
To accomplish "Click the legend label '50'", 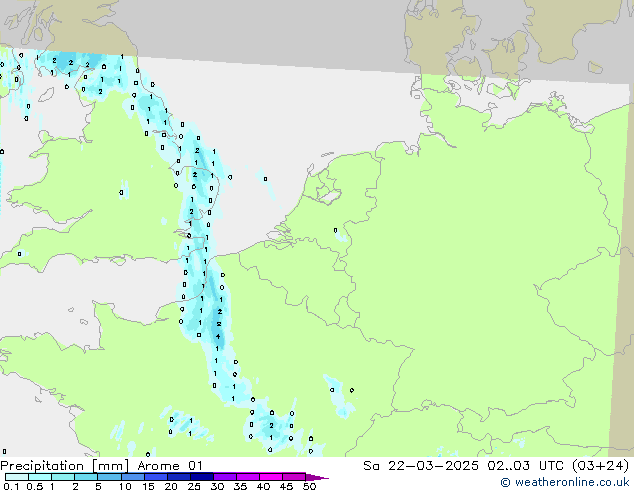I will 309,486.
